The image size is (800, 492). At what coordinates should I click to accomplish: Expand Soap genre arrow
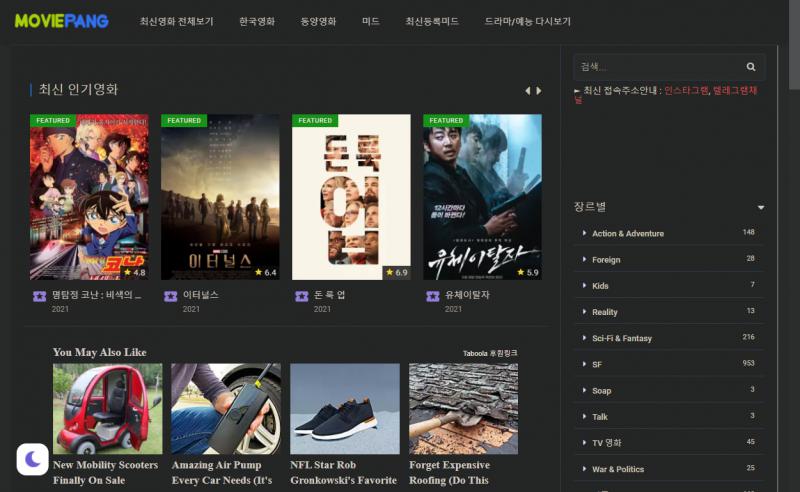tap(584, 390)
